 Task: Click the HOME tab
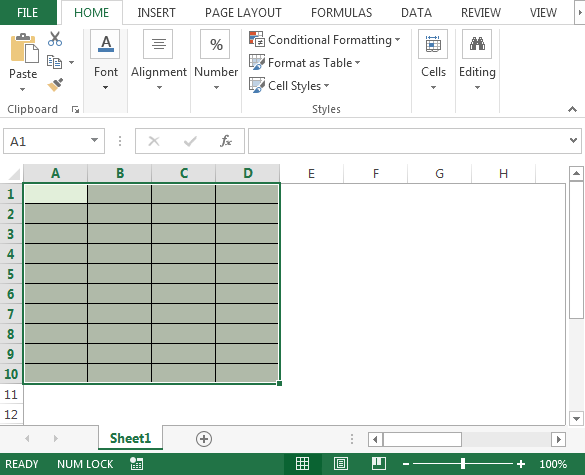[91, 13]
